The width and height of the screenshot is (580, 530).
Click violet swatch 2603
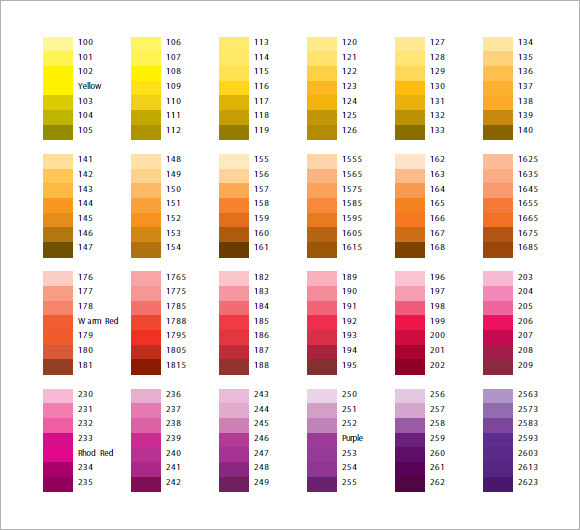(498, 455)
